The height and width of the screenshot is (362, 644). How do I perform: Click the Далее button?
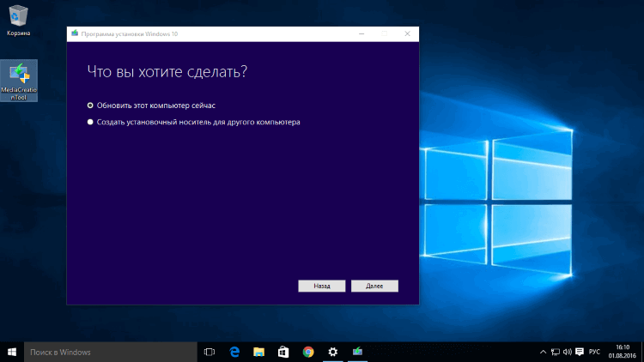[x=374, y=286]
